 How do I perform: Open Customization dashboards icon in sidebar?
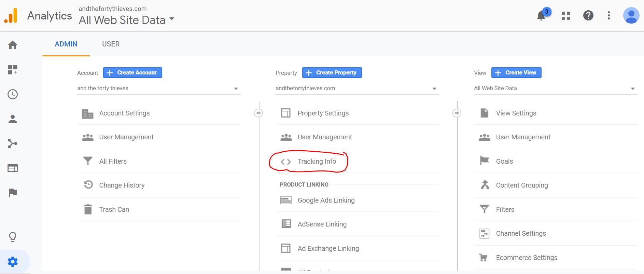pos(13,70)
